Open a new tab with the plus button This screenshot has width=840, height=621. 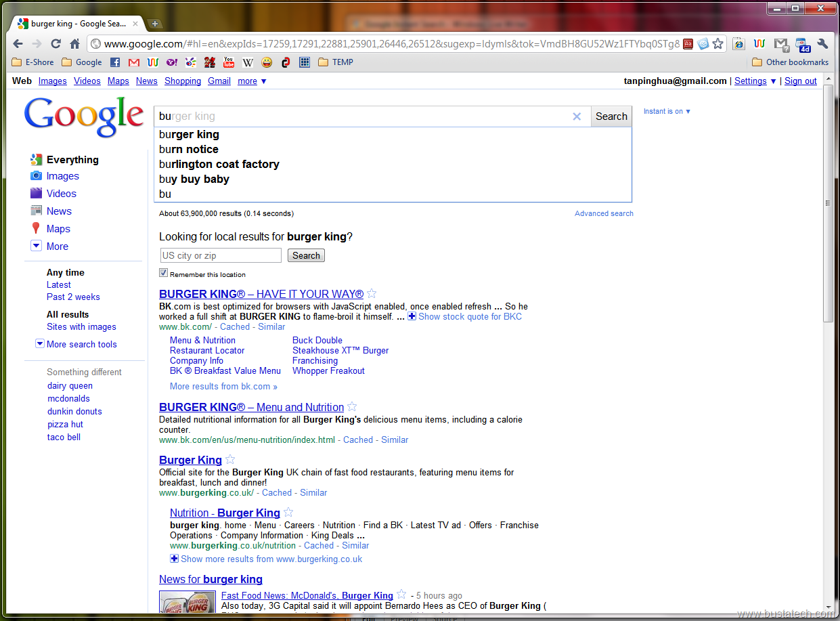pos(155,24)
